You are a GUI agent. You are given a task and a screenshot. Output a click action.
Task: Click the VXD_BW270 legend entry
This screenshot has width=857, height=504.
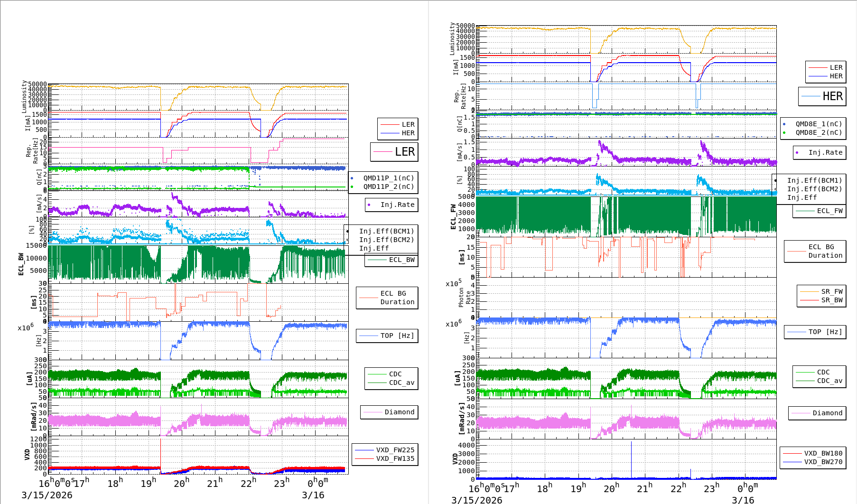pos(822,462)
